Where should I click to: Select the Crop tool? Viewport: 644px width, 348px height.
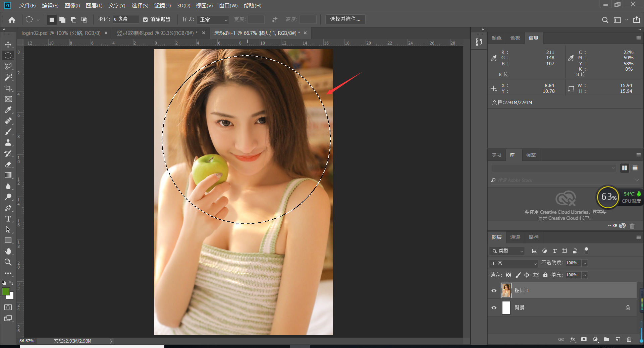click(8, 88)
